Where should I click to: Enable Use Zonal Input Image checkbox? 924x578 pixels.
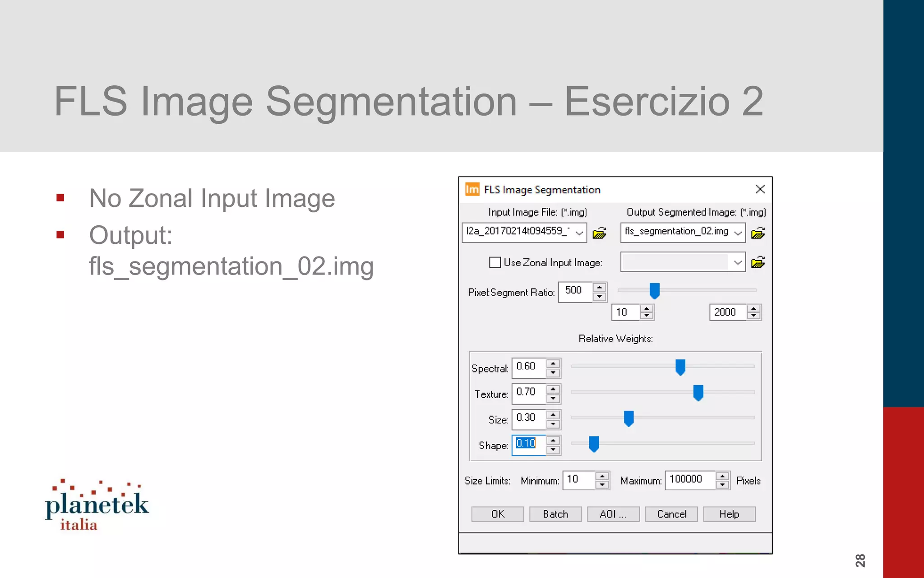[495, 262]
